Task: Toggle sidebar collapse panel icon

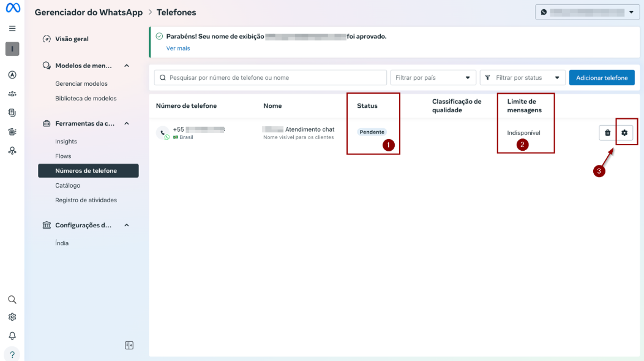Action: pos(129,346)
